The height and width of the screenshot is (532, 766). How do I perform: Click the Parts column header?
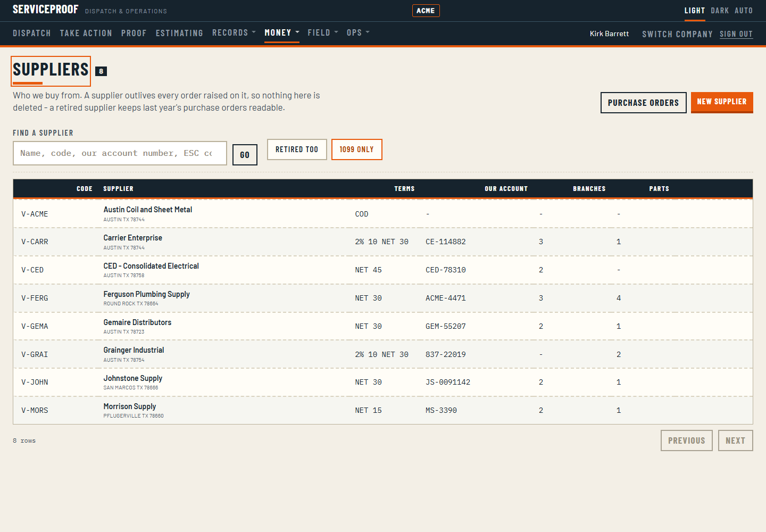pyautogui.click(x=659, y=189)
